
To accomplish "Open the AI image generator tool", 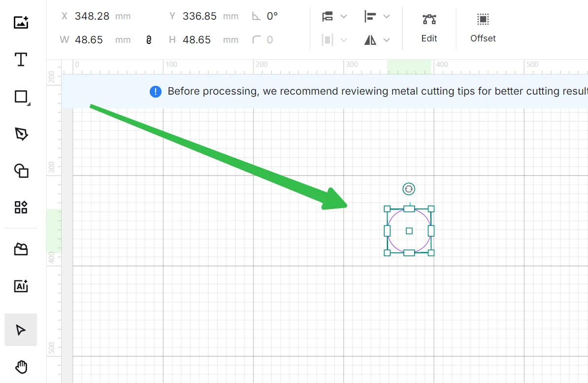I will click(21, 286).
